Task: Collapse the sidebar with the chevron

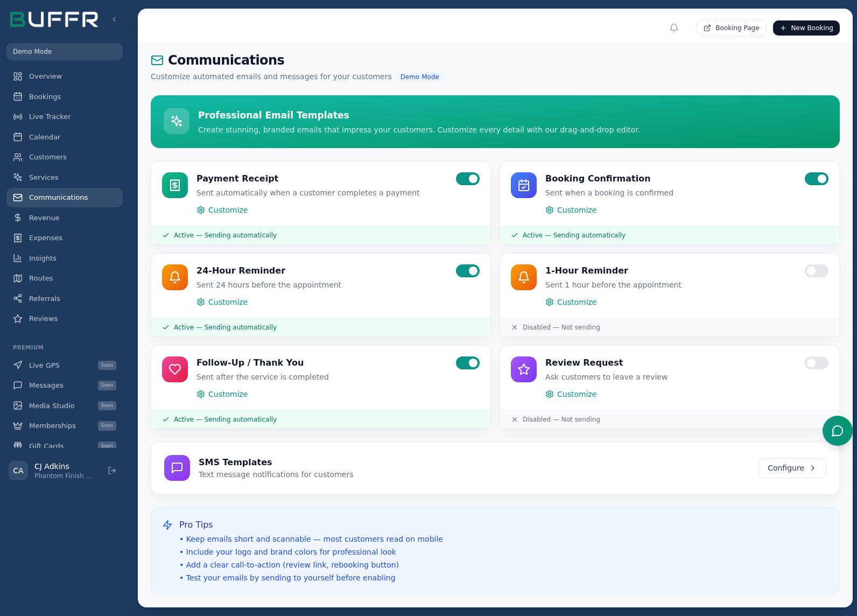Action: coord(114,19)
